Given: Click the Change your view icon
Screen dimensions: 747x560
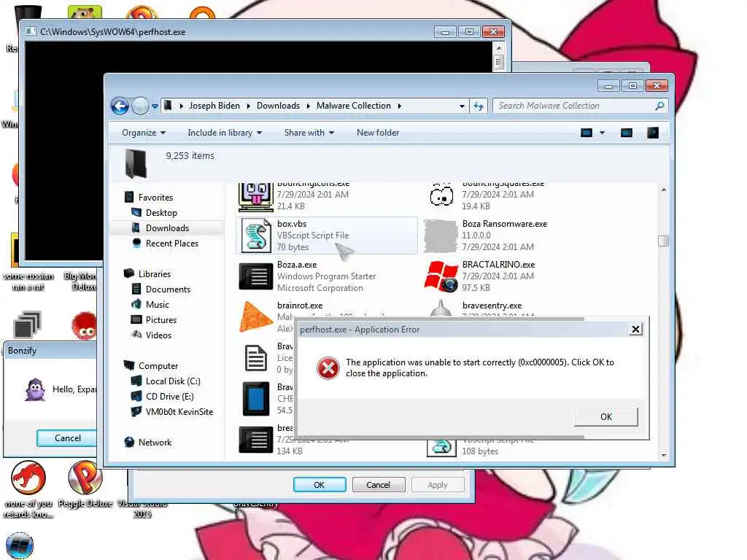Looking at the screenshot, I should pos(587,133).
